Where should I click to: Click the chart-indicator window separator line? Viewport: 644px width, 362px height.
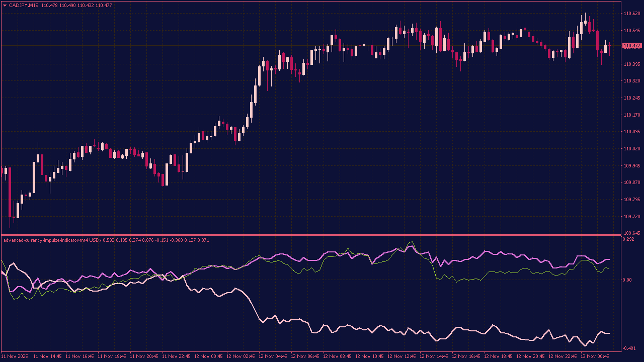(x=322, y=235)
